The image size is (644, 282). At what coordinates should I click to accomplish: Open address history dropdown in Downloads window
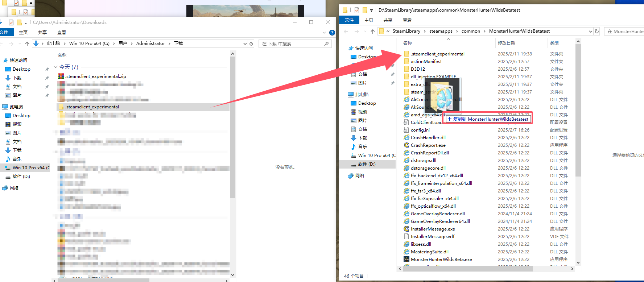pos(245,43)
